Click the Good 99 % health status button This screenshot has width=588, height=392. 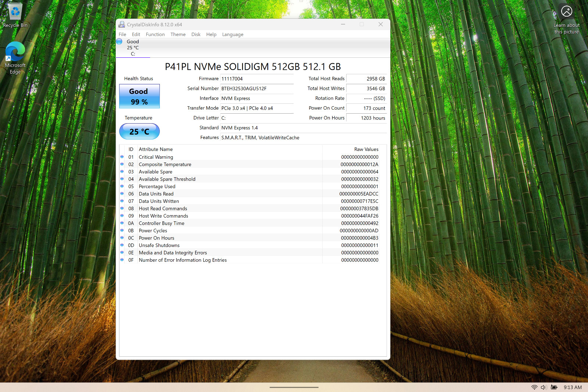point(139,96)
